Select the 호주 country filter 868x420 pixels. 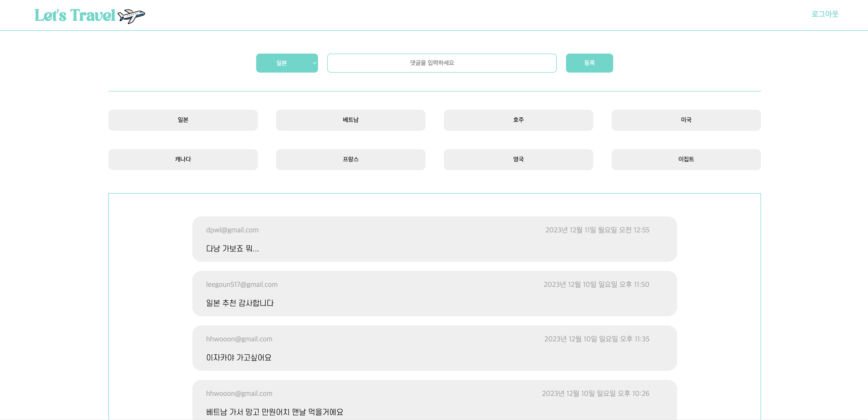[x=518, y=120]
